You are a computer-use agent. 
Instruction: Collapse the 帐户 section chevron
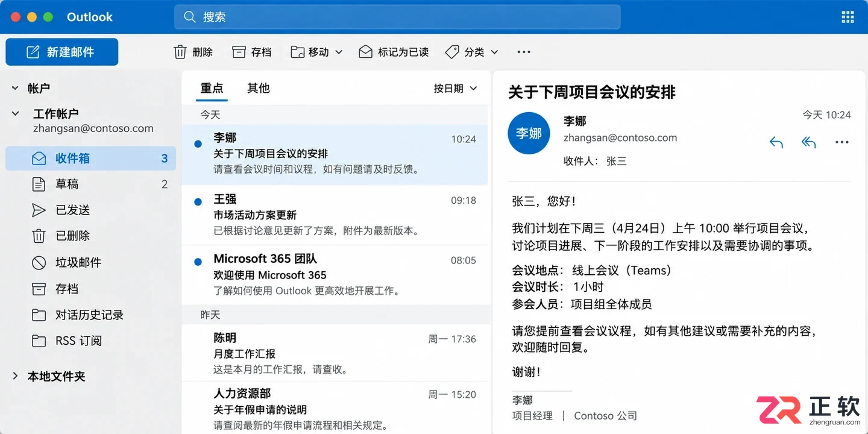coord(15,88)
